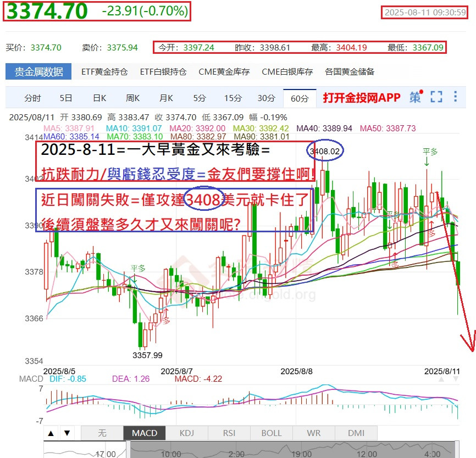
Task: Select the 分时 chart period
Action: pyautogui.click(x=32, y=98)
